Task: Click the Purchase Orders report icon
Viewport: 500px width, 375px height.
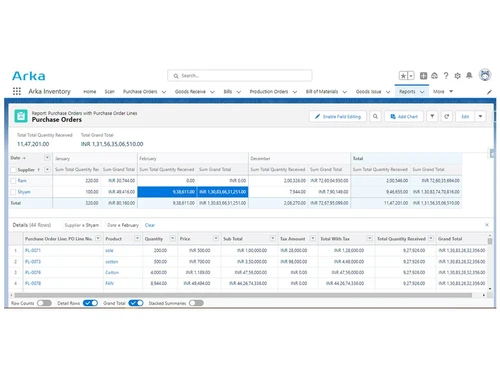Action: [21, 116]
